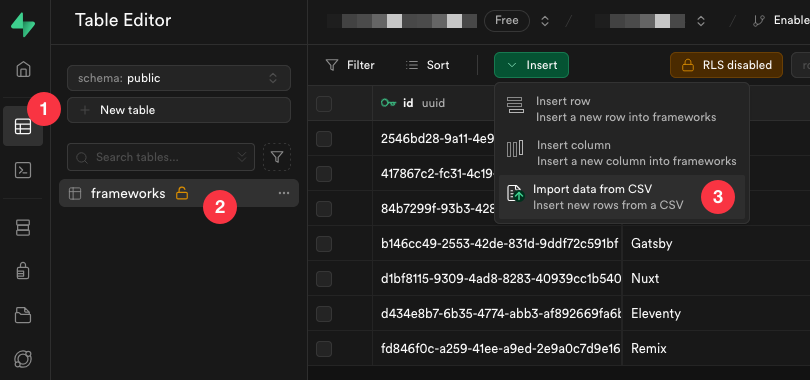Open the Storage folder icon in sidebar

click(23, 314)
